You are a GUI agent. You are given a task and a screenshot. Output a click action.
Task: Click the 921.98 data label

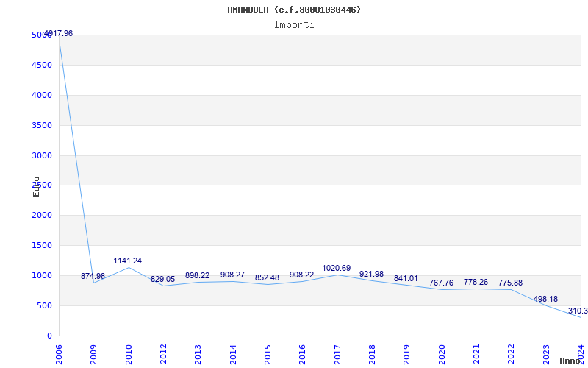pos(371,275)
